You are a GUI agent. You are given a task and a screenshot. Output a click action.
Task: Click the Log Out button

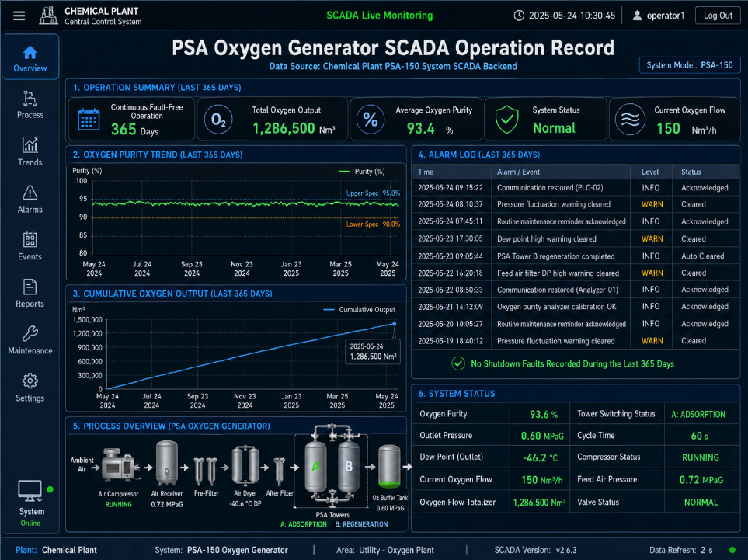pos(718,16)
